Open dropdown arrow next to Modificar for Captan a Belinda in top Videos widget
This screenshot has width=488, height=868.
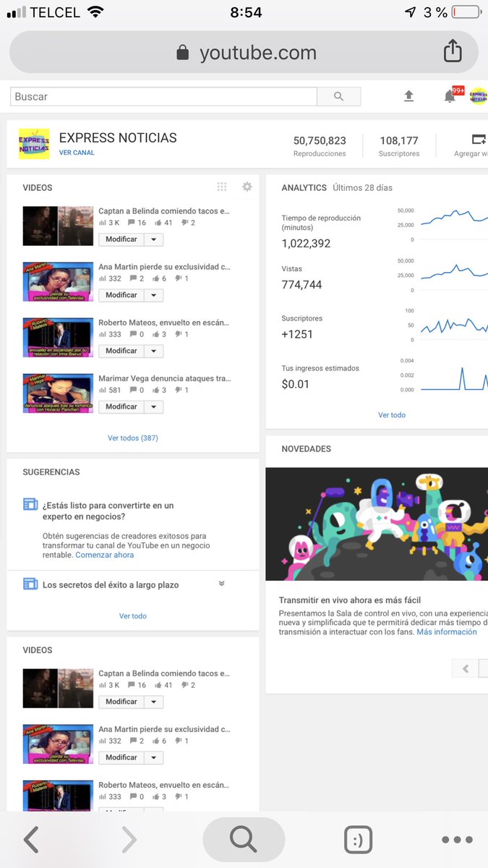pos(153,239)
